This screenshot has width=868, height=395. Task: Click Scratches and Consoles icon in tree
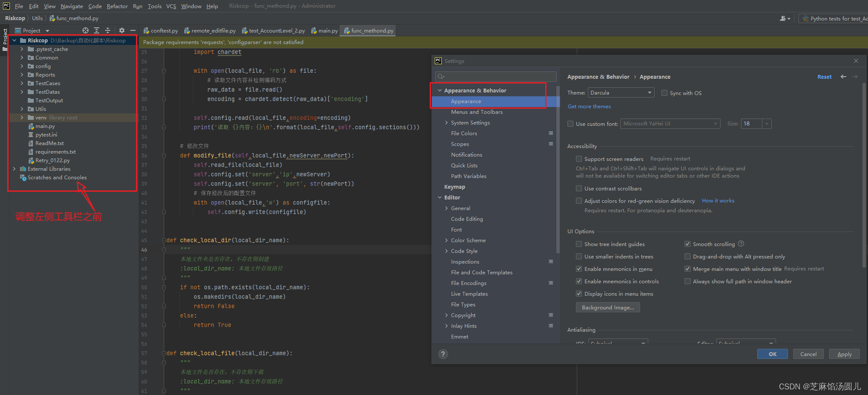pos(24,178)
